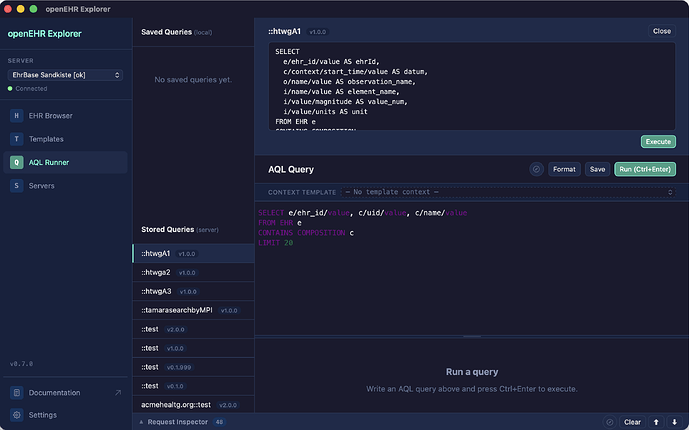Click the Servers S icon

click(x=17, y=186)
